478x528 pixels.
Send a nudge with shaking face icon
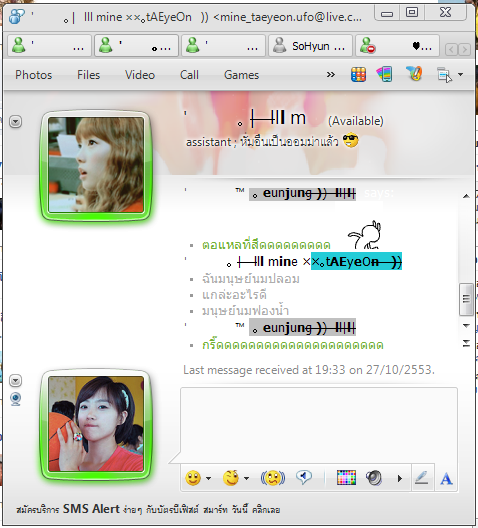pyautogui.click(x=273, y=478)
